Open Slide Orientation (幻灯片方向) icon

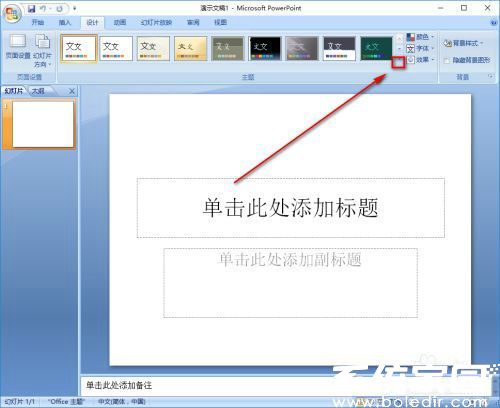(x=43, y=50)
